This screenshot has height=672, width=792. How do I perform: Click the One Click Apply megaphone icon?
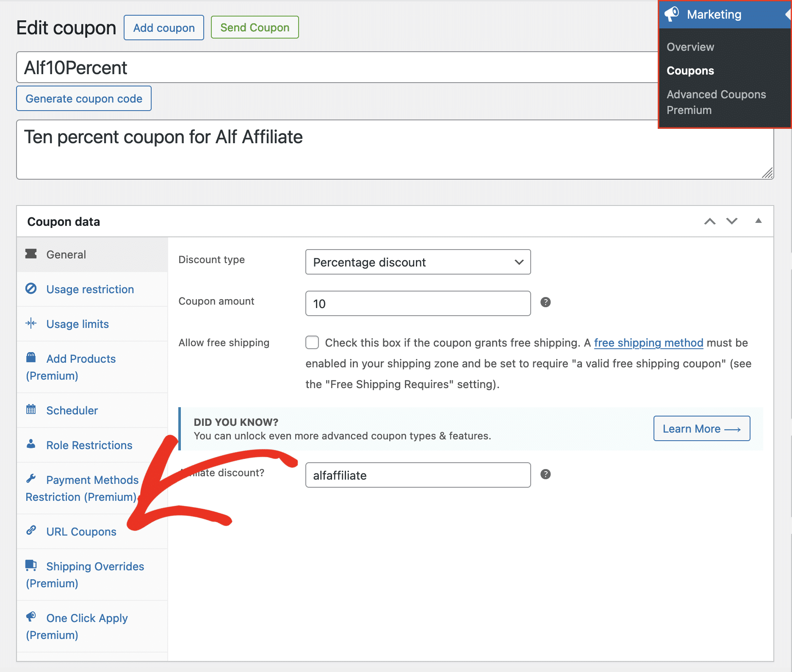coord(31,616)
